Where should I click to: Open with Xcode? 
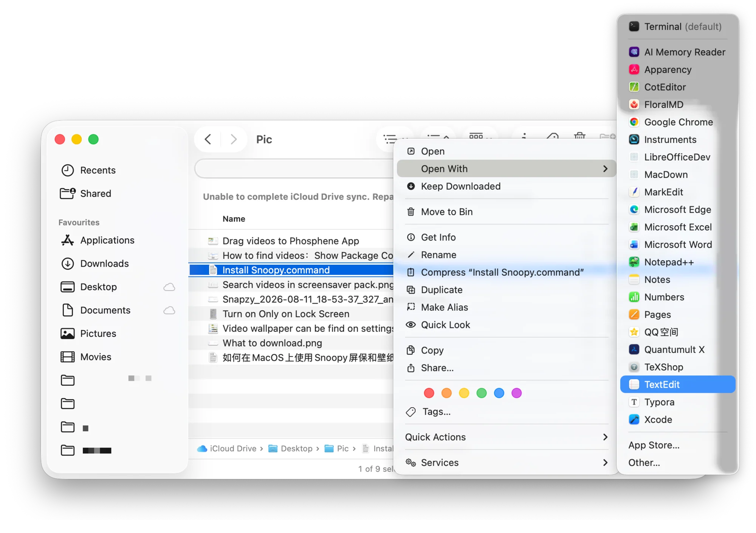(677, 419)
